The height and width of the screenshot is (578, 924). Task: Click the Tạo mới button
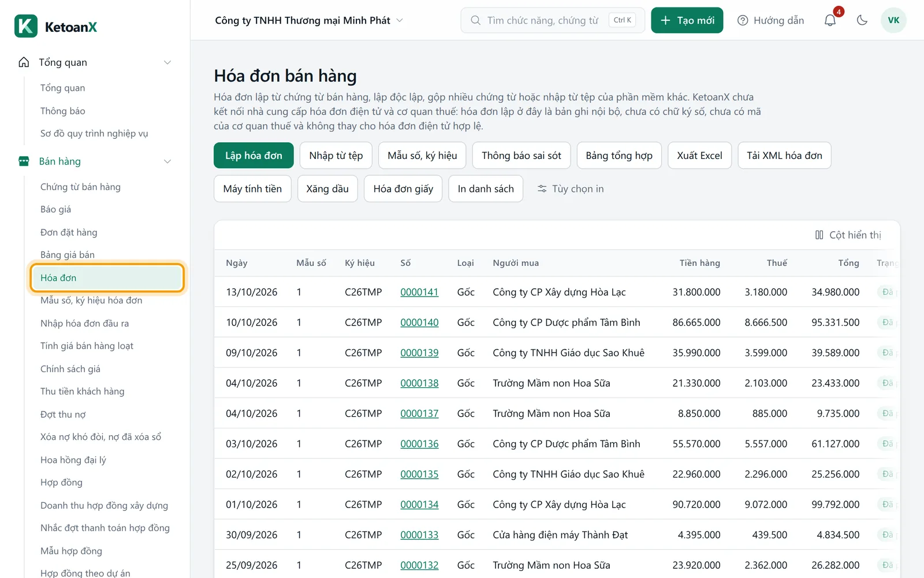click(x=687, y=20)
